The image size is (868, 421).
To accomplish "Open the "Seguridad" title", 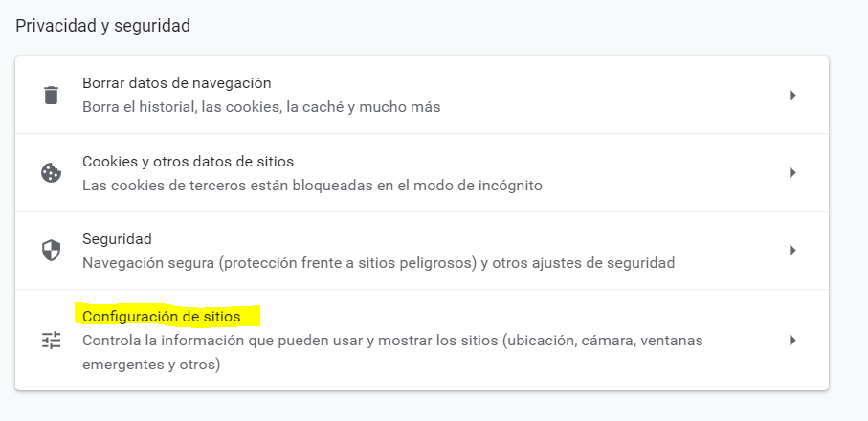I will tap(117, 238).
